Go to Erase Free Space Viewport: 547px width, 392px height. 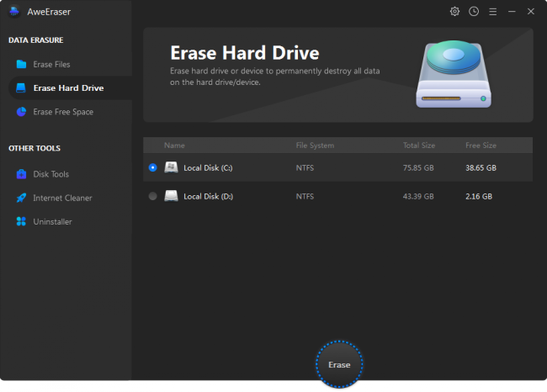(70, 112)
